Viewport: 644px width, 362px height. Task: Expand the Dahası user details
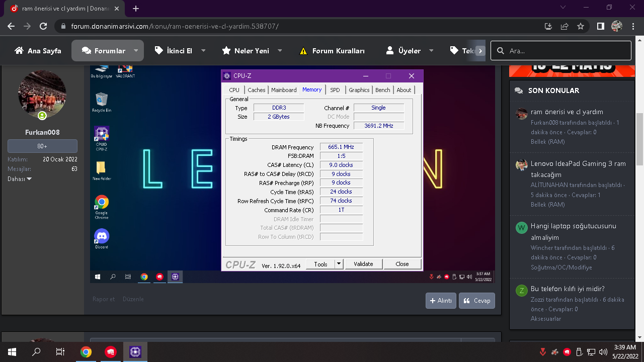coord(19,178)
